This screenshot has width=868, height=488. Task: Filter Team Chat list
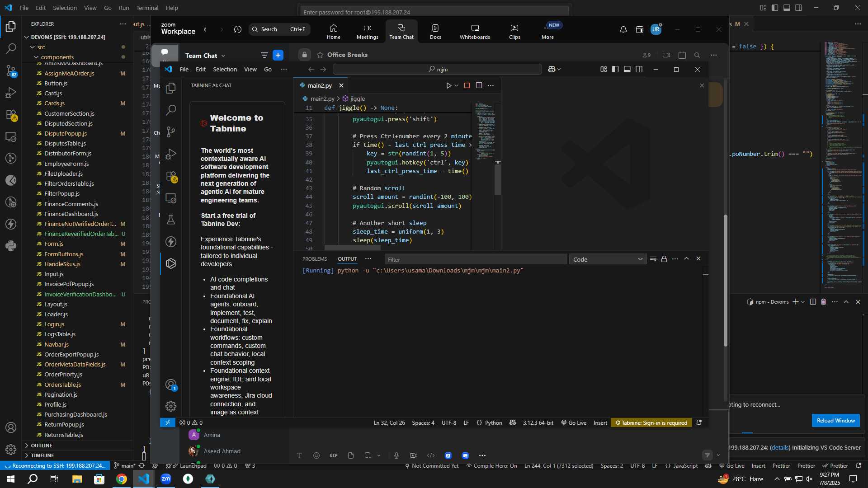[264, 55]
